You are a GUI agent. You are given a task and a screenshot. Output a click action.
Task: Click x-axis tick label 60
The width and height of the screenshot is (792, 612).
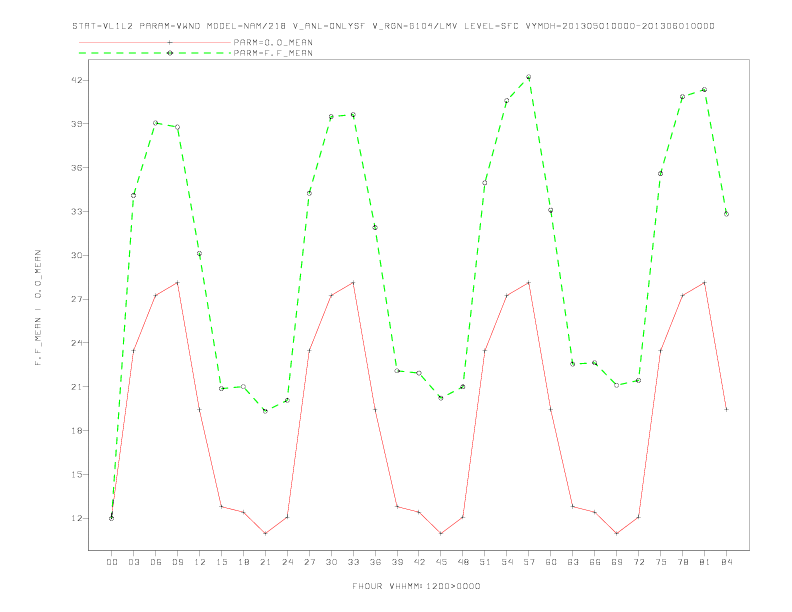551,562
